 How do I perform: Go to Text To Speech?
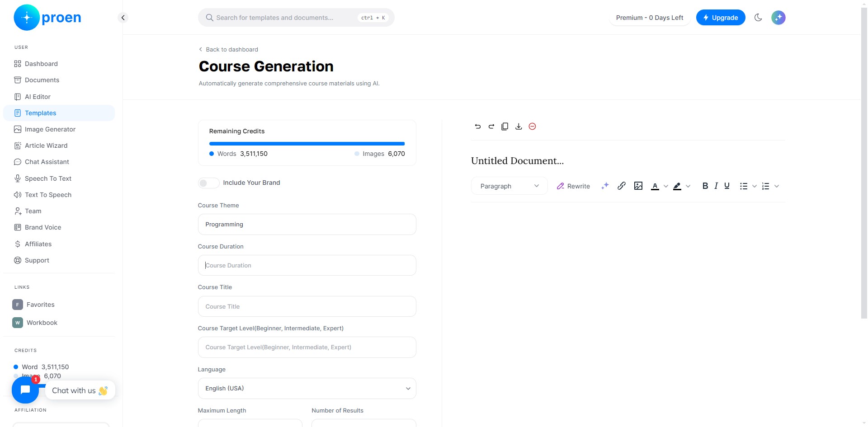click(x=59, y=195)
